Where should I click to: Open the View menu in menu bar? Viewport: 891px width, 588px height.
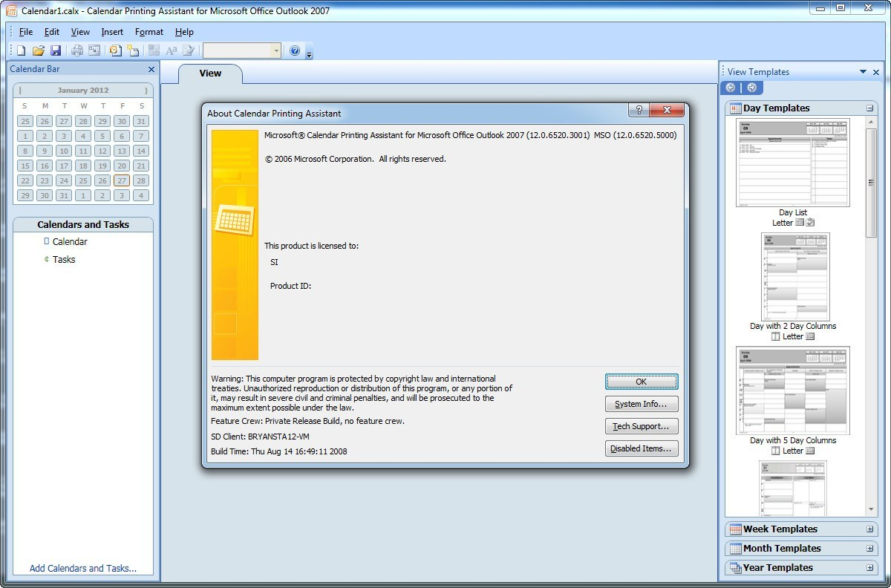click(x=80, y=32)
